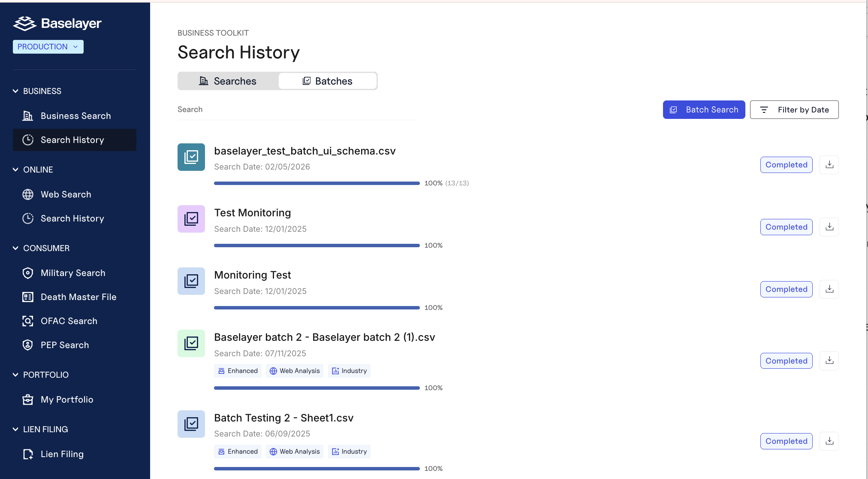Open Military Search in sidebar
This screenshot has height=479, width=868.
72,273
